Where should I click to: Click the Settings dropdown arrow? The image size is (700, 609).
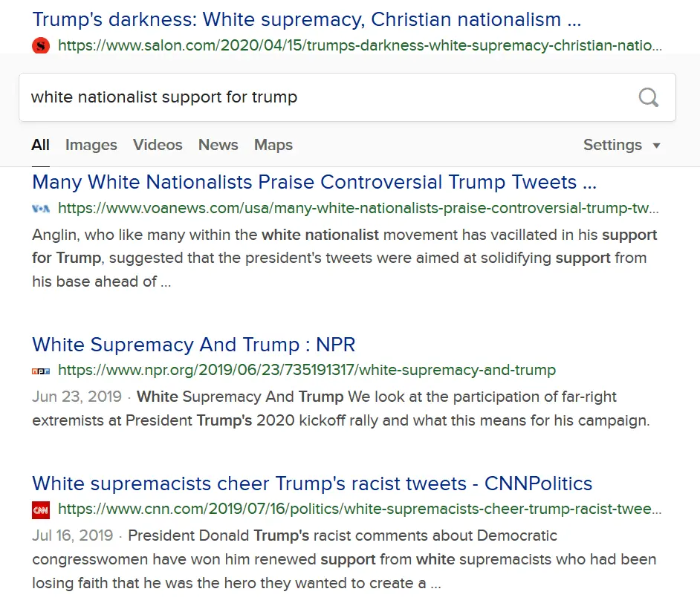pyautogui.click(x=656, y=146)
